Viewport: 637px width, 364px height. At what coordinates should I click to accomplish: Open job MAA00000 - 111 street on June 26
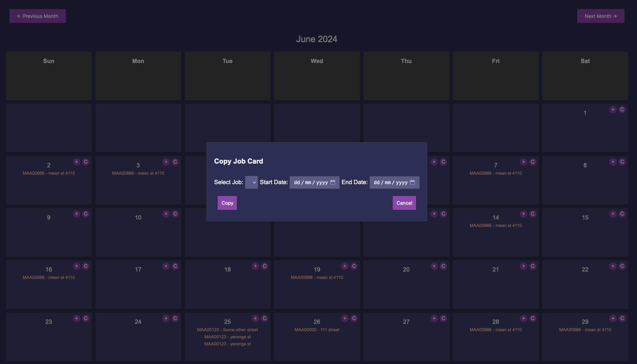(317, 330)
